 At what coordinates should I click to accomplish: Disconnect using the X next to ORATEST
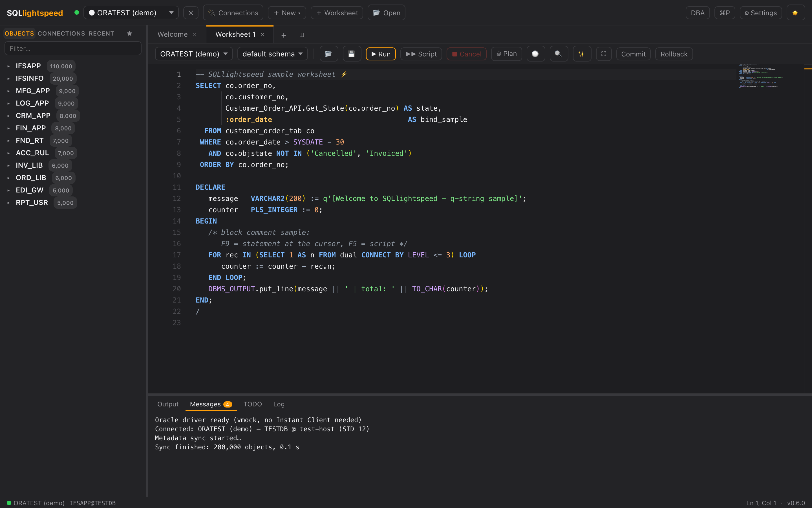tap(191, 13)
